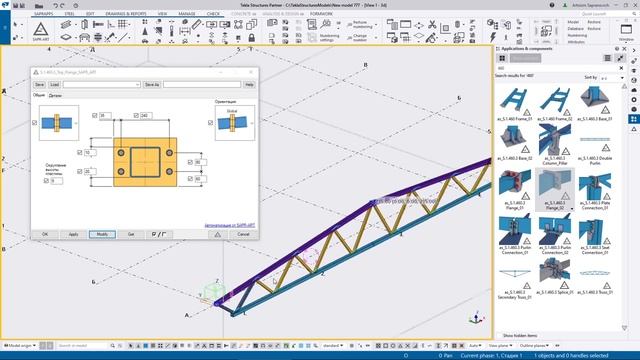Open the Auto snap depth dropdown

click(x=475, y=346)
